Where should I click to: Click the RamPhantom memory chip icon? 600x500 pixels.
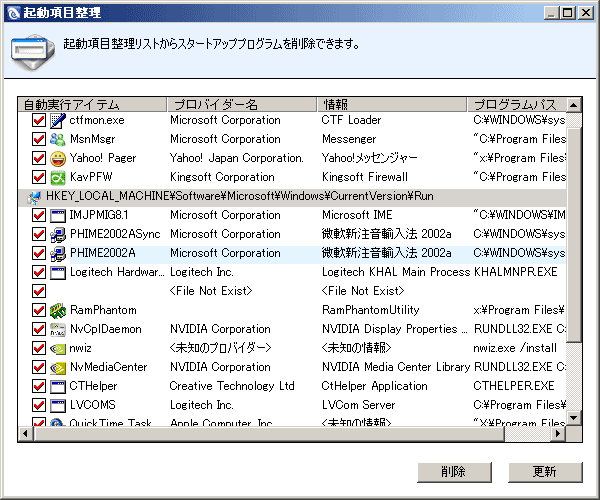pyautogui.click(x=58, y=310)
